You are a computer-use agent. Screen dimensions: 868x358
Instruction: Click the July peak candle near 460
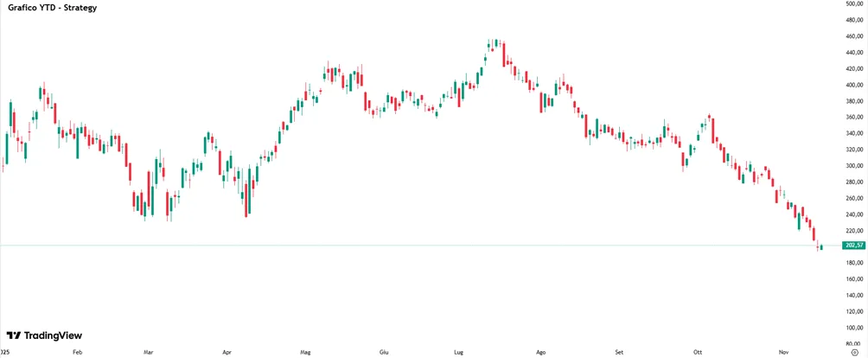point(496,42)
